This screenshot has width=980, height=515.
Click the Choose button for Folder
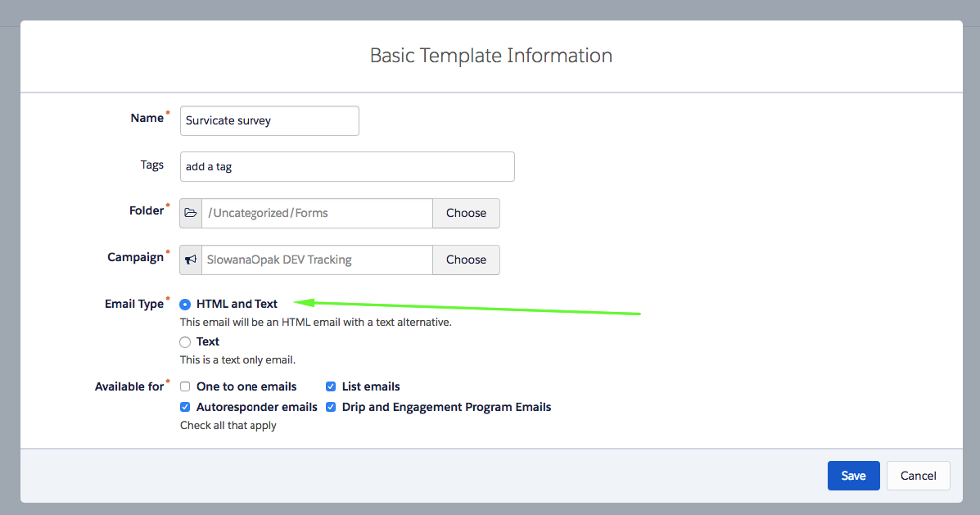point(466,213)
